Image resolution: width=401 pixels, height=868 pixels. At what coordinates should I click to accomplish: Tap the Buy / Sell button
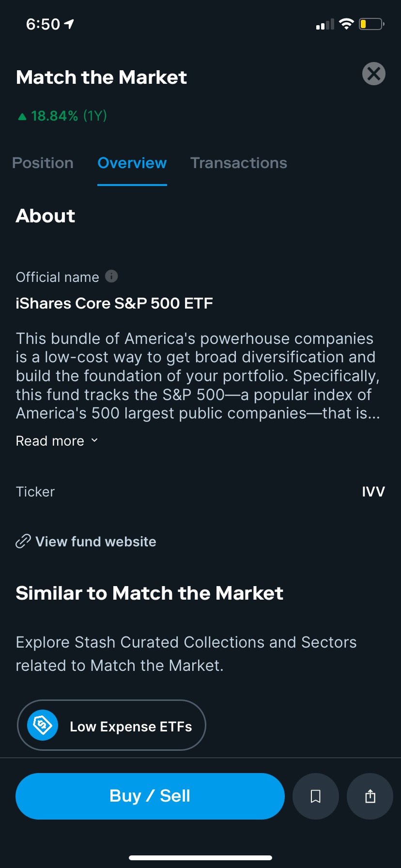[150, 796]
